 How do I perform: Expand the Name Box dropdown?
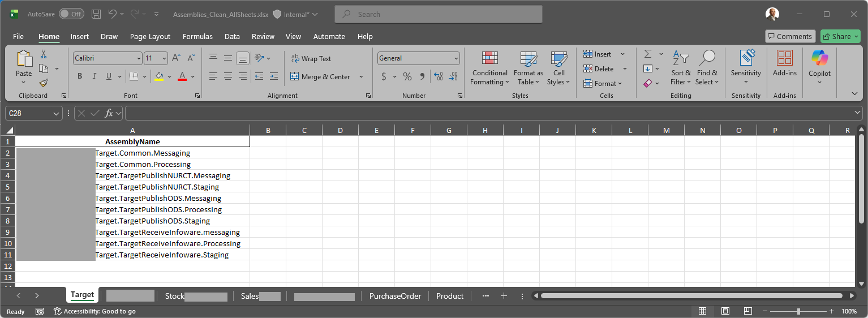pyautogui.click(x=56, y=113)
